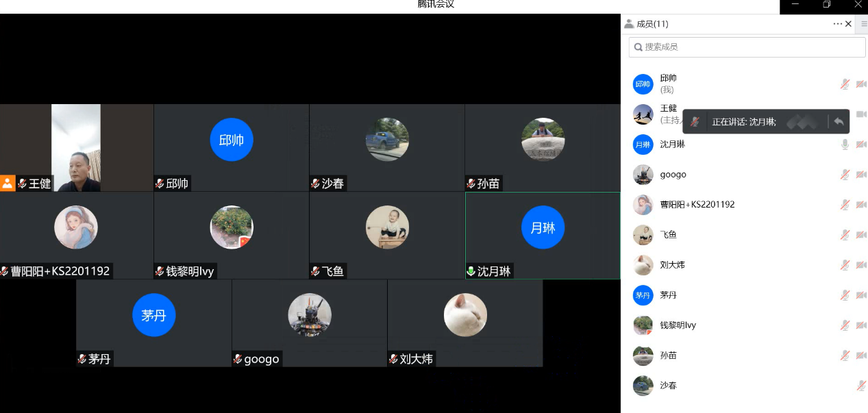Click 月琳 avatar in the video grid
868x413 pixels.
click(x=543, y=227)
